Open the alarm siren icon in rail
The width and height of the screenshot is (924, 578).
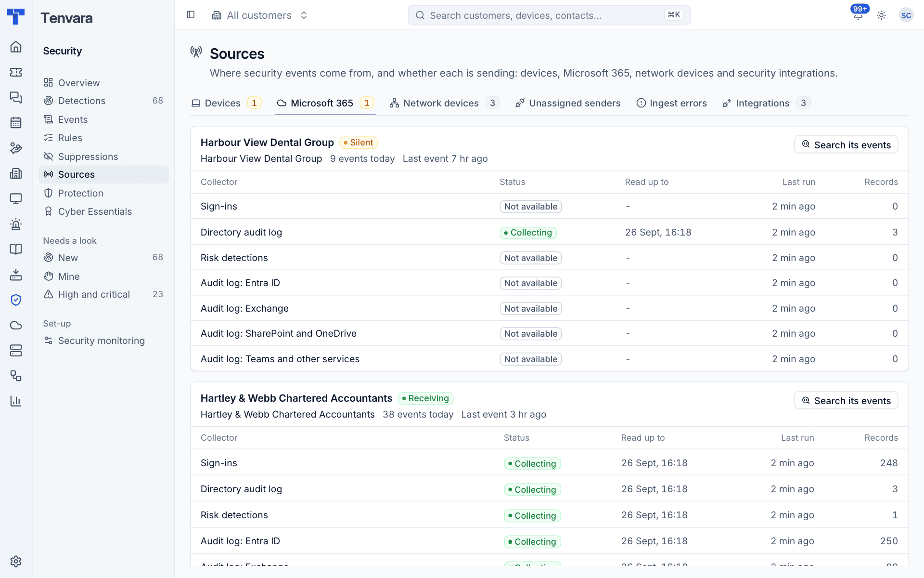point(16,224)
